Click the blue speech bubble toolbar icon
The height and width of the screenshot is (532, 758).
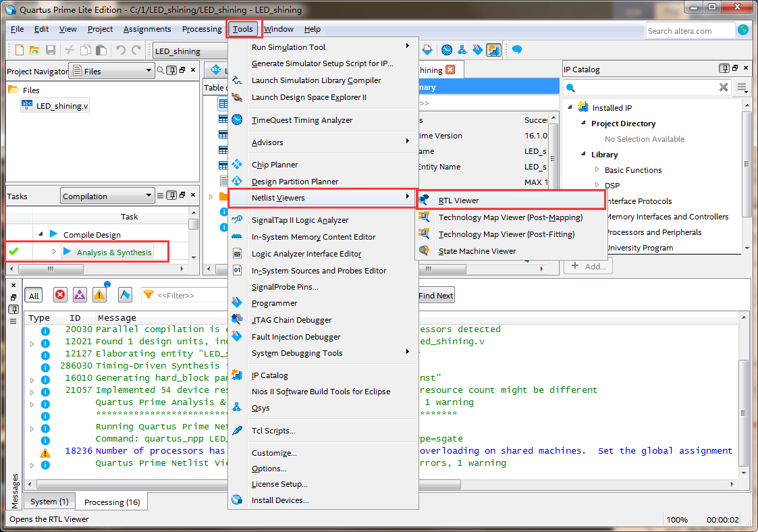pyautogui.click(x=517, y=50)
